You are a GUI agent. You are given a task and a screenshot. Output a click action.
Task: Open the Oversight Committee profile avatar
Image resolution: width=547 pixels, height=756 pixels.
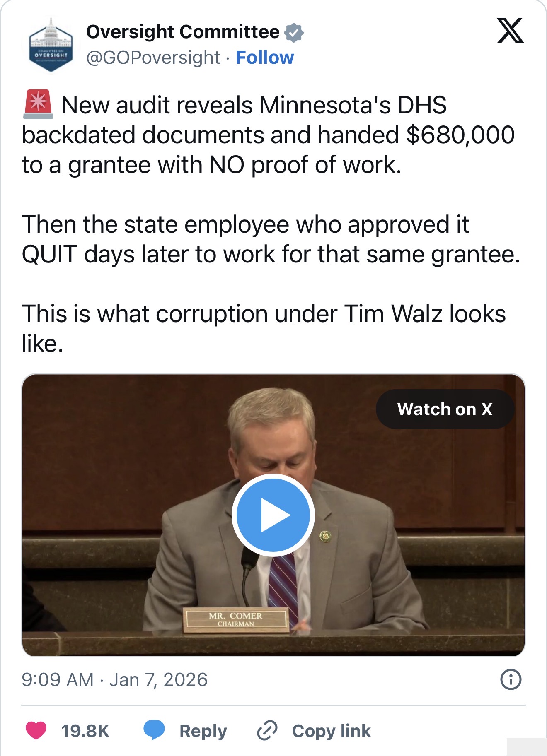(51, 45)
